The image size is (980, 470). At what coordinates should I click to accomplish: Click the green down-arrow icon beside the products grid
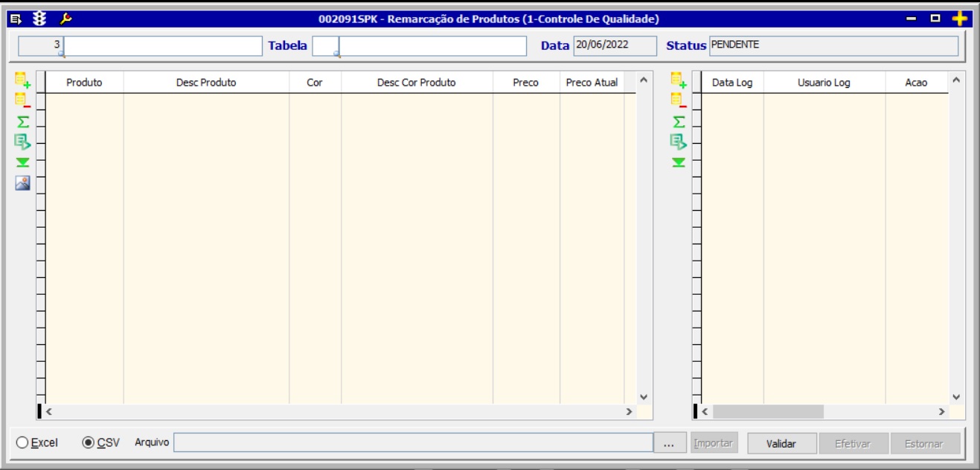(x=22, y=162)
